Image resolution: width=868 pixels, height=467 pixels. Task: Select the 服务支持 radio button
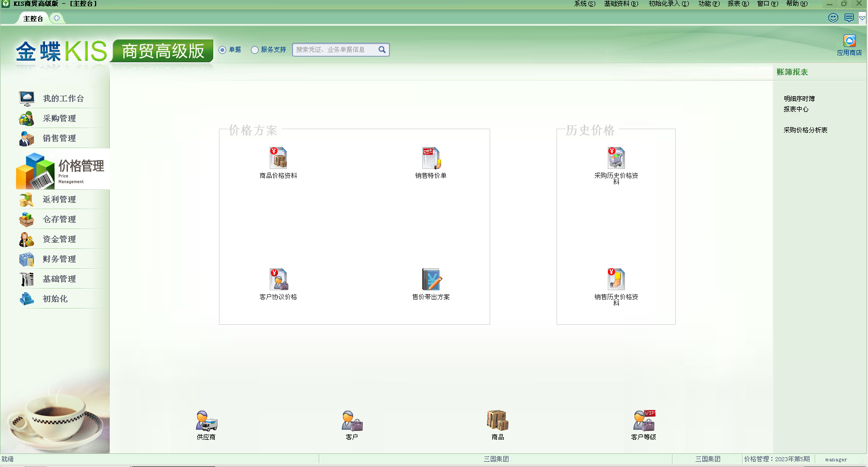click(x=254, y=50)
